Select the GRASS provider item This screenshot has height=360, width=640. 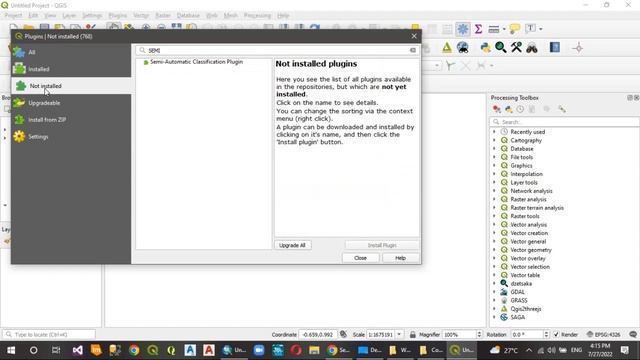tap(518, 300)
